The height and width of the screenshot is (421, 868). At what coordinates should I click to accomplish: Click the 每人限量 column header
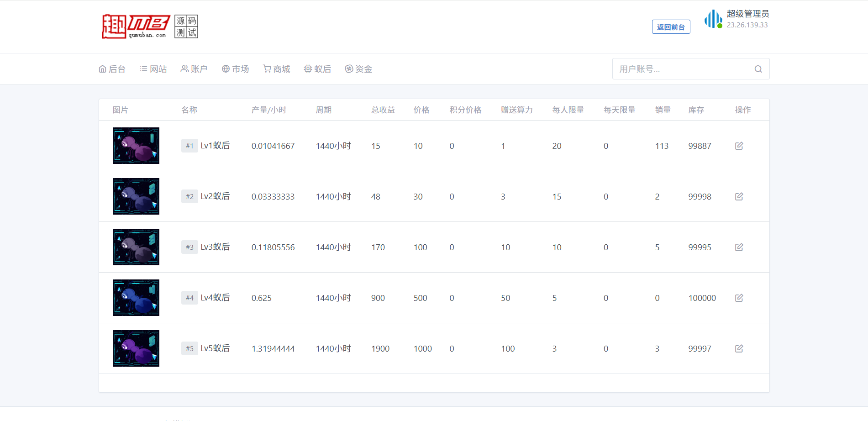[568, 110]
